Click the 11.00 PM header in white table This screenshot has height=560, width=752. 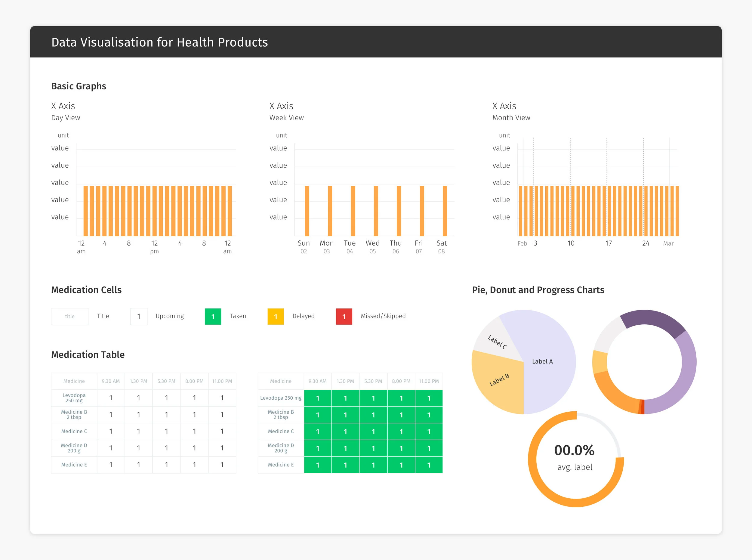pos(222,381)
